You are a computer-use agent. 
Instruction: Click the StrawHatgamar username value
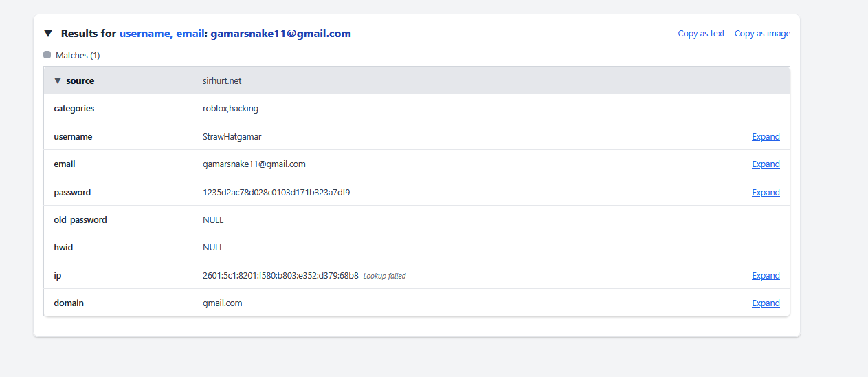coord(232,137)
